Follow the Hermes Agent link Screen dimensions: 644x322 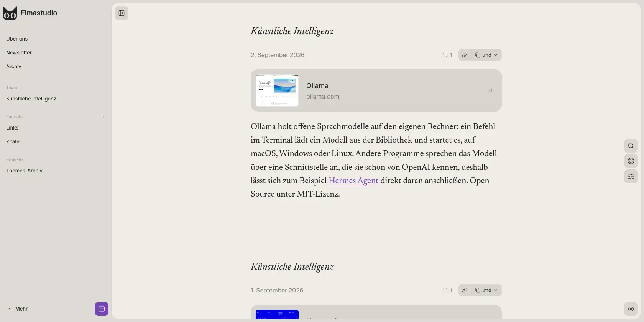353,181
